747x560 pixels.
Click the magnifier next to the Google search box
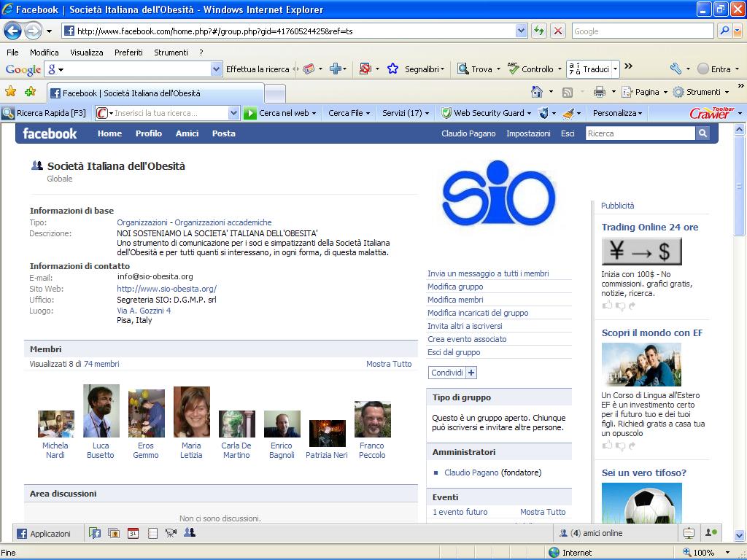click(724, 31)
